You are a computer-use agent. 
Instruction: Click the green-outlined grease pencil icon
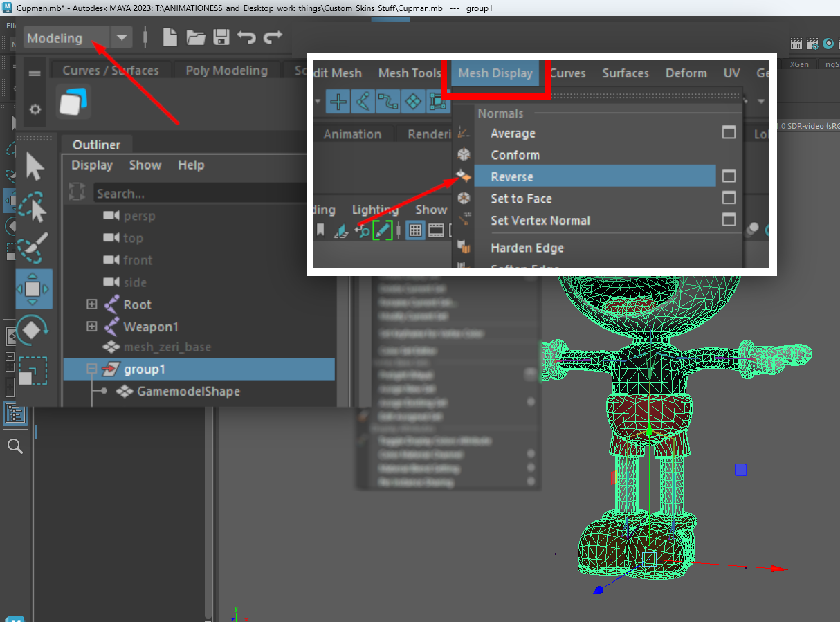click(382, 230)
